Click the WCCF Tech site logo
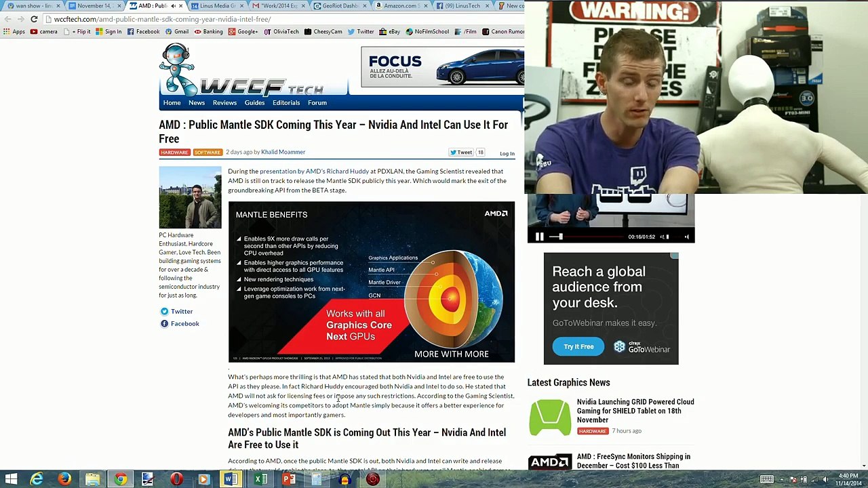The height and width of the screenshot is (488, 868). (241, 70)
